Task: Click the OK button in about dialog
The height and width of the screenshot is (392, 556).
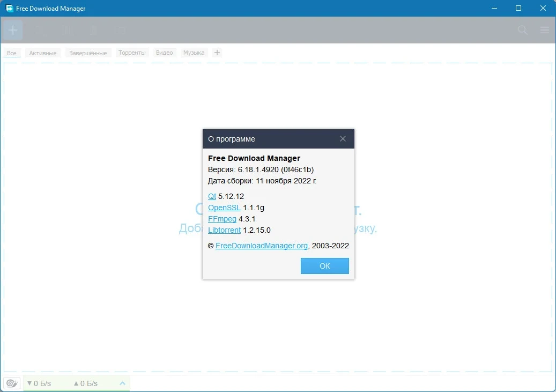Action: [324, 266]
